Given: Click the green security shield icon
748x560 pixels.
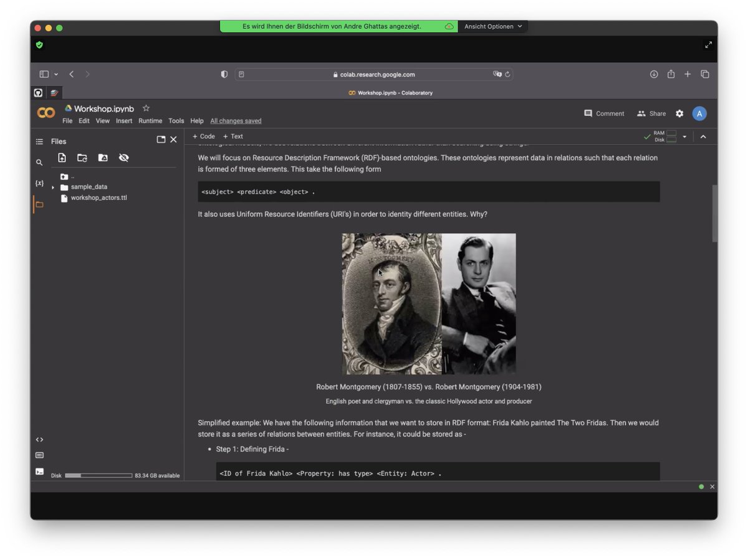Looking at the screenshot, I should point(39,45).
